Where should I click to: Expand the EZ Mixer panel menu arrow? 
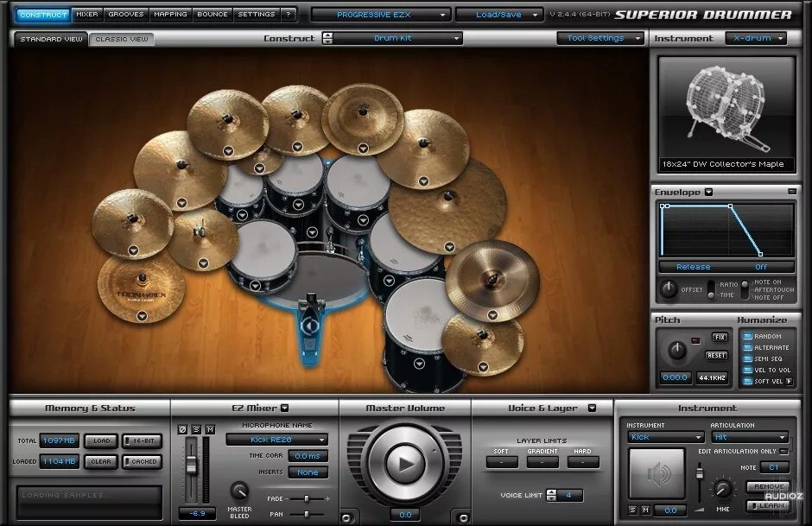285,408
